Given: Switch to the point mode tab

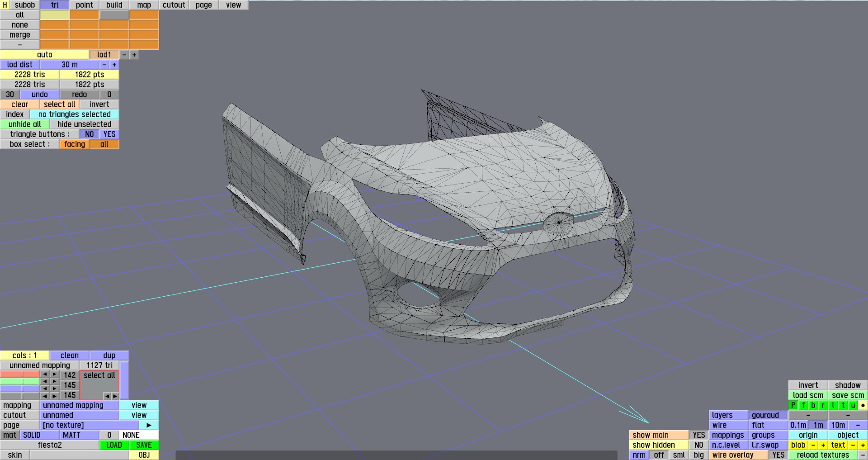Looking at the screenshot, I should click(x=84, y=5).
